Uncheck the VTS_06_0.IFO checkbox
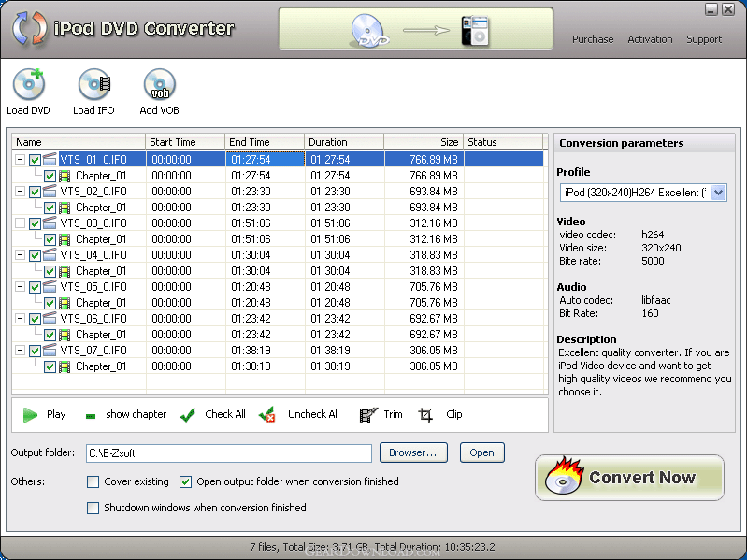 pos(35,319)
